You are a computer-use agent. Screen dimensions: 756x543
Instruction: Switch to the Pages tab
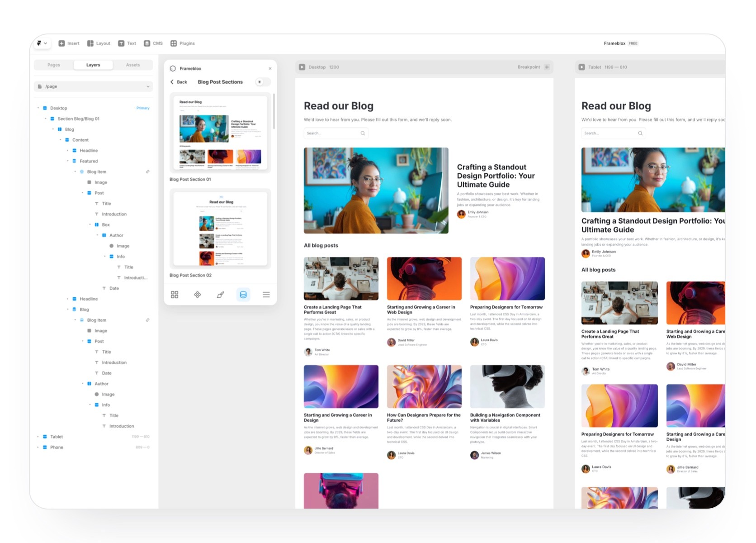click(x=53, y=65)
